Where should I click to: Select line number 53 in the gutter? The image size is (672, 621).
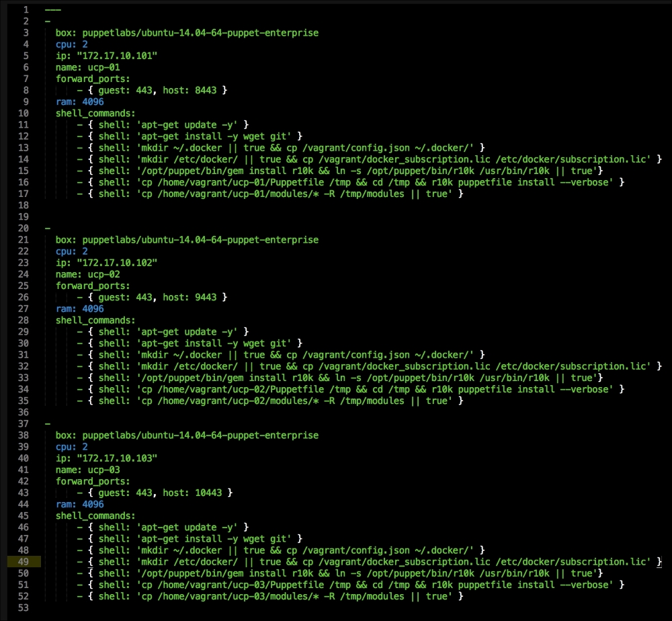(x=24, y=608)
